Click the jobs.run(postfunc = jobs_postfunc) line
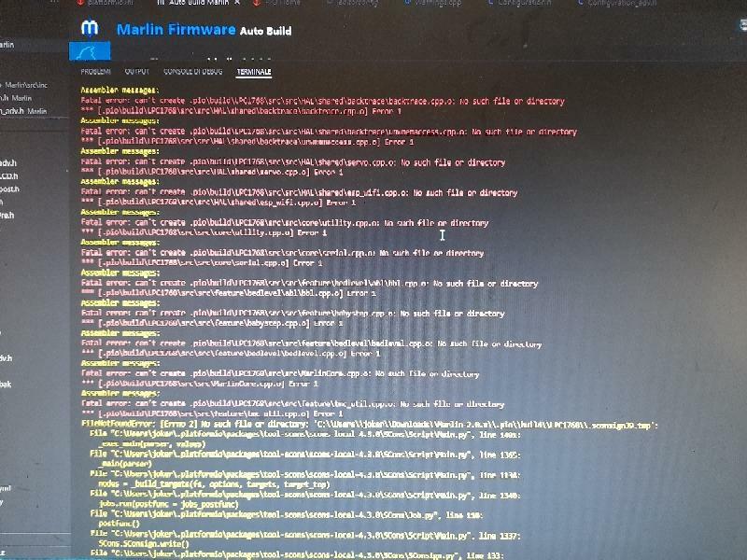 [x=169, y=504]
